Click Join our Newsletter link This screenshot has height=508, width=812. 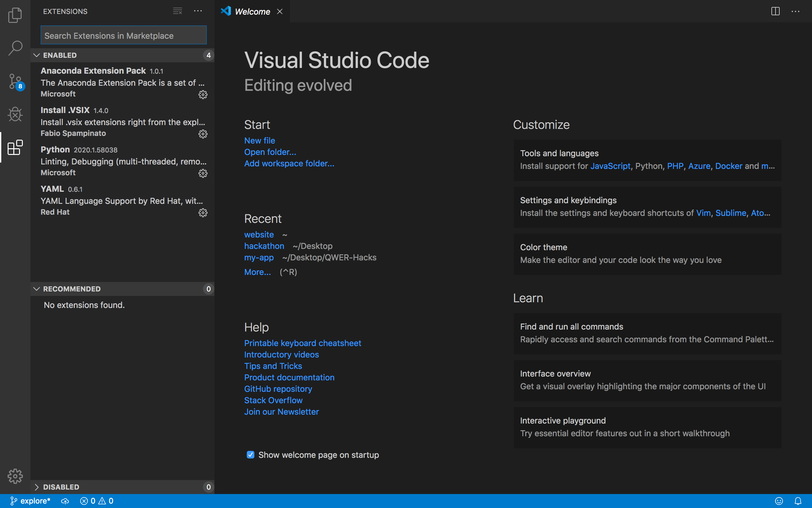point(282,411)
